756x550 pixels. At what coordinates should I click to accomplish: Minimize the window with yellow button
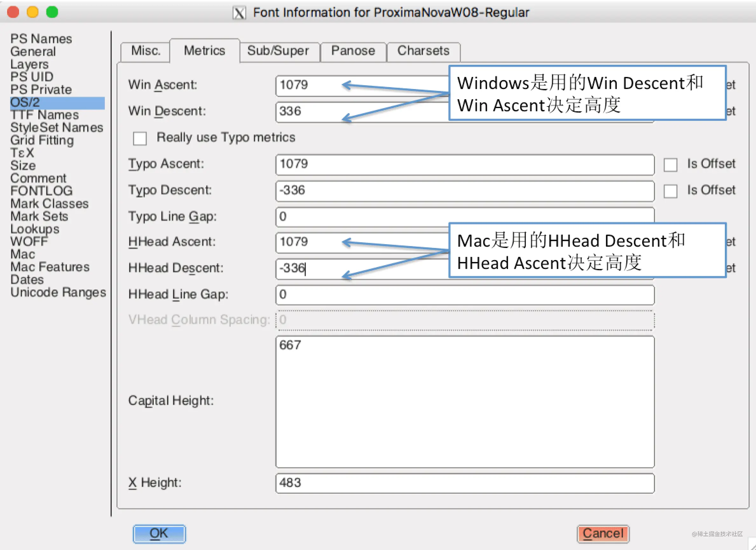tap(33, 12)
